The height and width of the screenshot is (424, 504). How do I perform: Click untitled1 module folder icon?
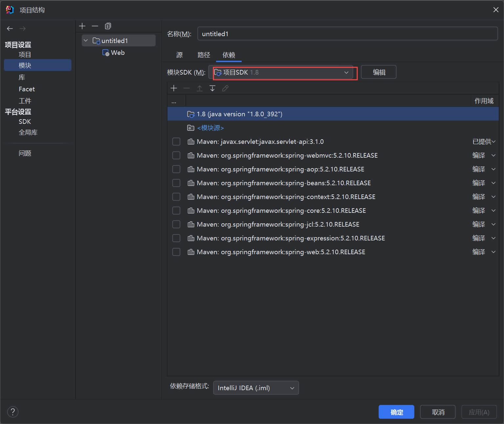point(96,41)
